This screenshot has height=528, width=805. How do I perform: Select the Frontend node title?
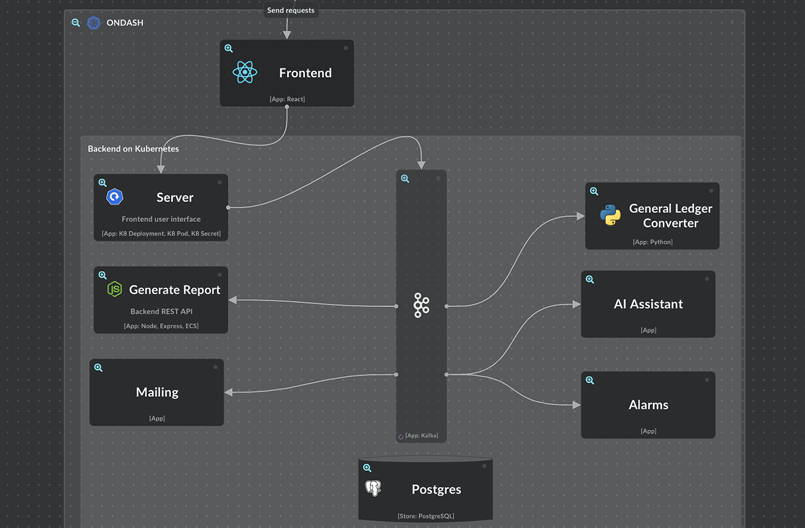click(305, 73)
